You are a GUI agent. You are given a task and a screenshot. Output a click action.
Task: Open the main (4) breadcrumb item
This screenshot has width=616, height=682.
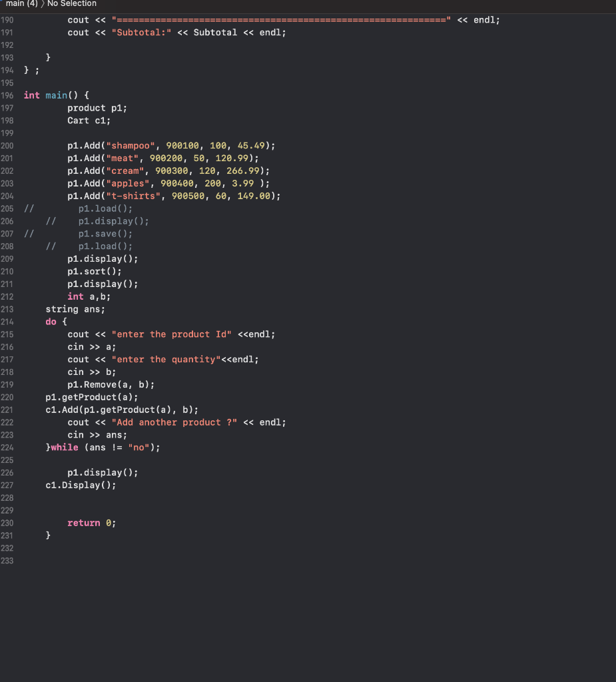click(x=21, y=3)
